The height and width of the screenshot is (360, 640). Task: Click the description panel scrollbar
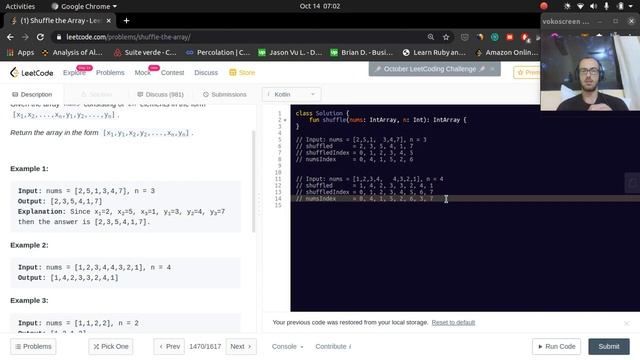pyautogui.click(x=253, y=181)
